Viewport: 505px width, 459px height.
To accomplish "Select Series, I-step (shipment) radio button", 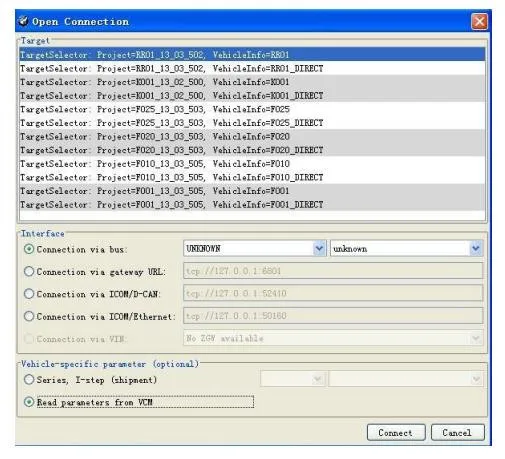I will pyautogui.click(x=29, y=379).
